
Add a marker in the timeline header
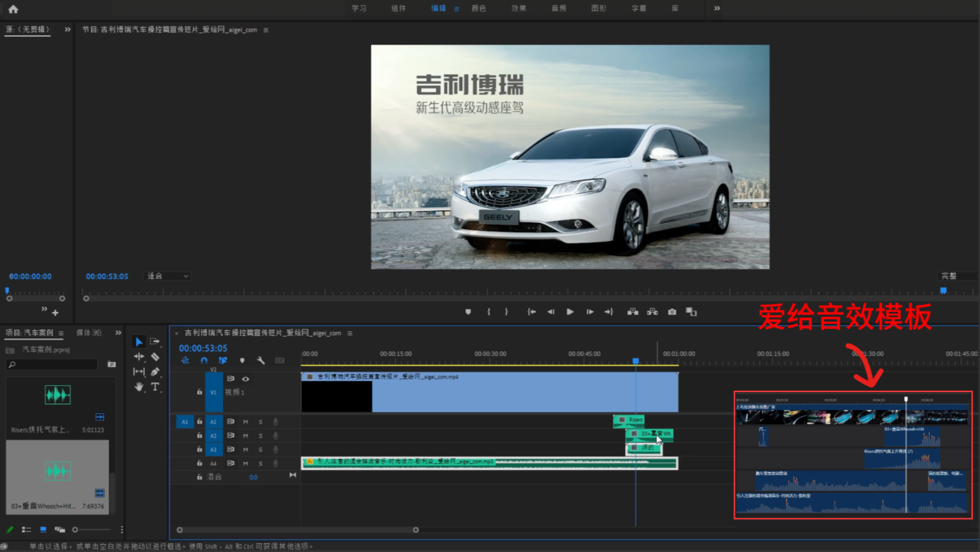pos(242,361)
